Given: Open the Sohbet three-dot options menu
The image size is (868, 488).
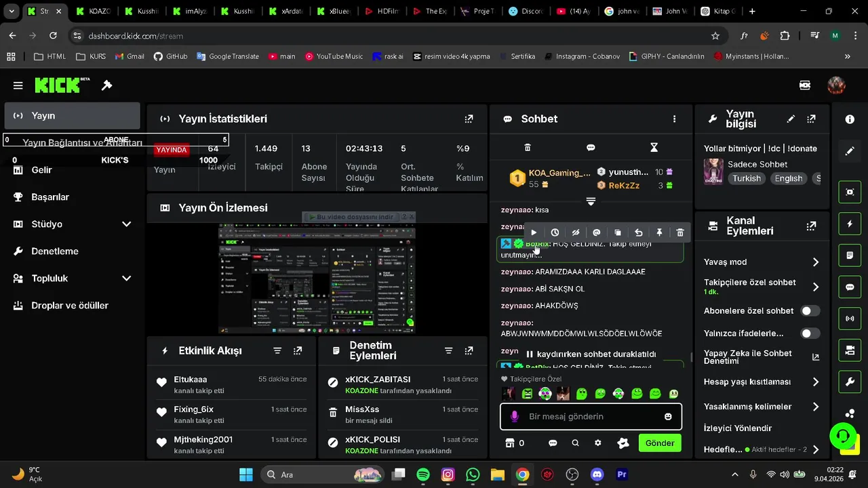Looking at the screenshot, I should (x=674, y=119).
